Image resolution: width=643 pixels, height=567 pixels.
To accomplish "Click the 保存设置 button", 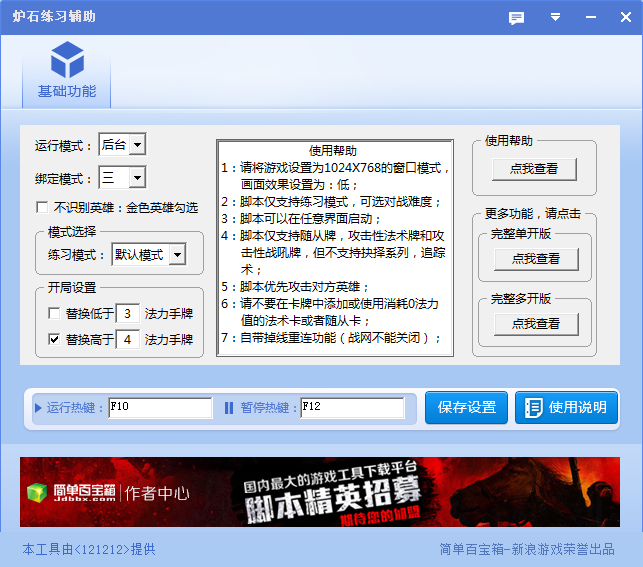I will [466, 408].
